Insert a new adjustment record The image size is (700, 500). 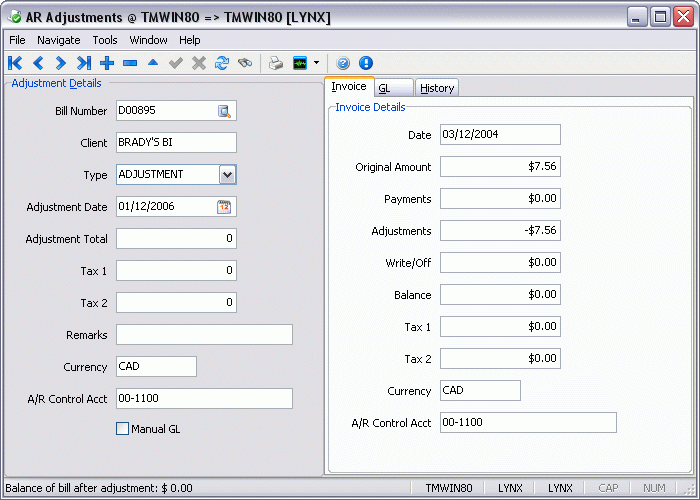point(107,63)
